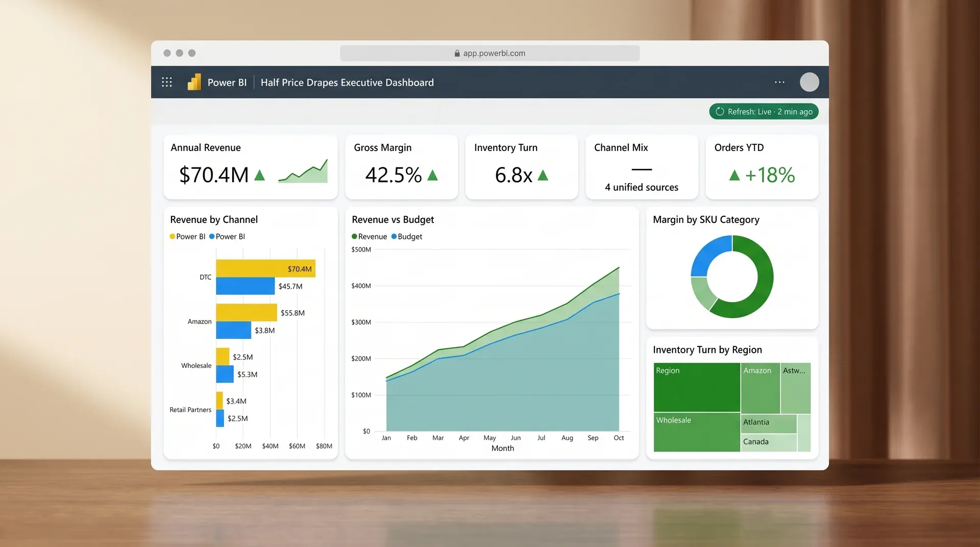The height and width of the screenshot is (547, 980).
Task: Toggle the green Revenue legend marker
Action: point(354,236)
